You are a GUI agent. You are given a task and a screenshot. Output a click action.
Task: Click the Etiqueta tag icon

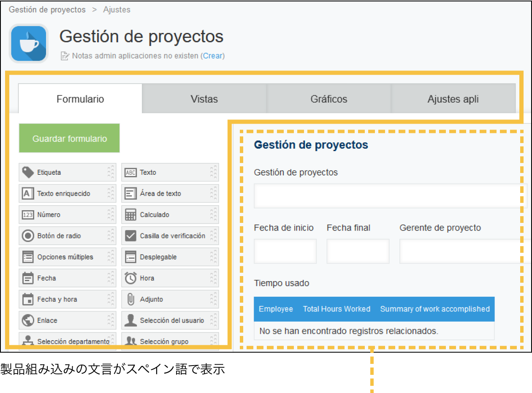pyautogui.click(x=28, y=172)
